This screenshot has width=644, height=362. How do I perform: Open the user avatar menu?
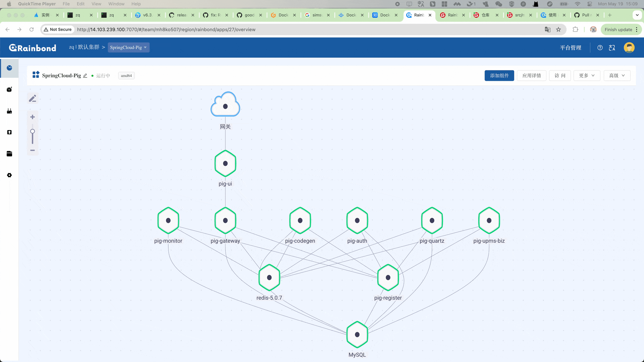coord(629,48)
